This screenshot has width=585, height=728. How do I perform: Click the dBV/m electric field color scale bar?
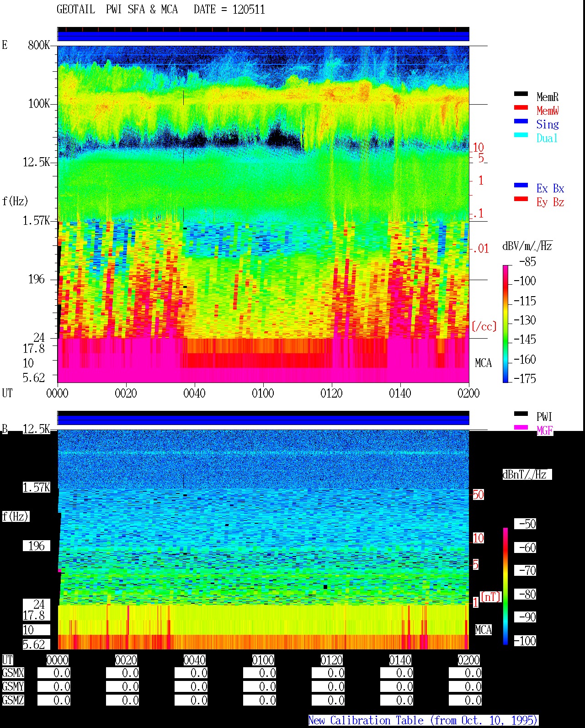click(x=505, y=324)
